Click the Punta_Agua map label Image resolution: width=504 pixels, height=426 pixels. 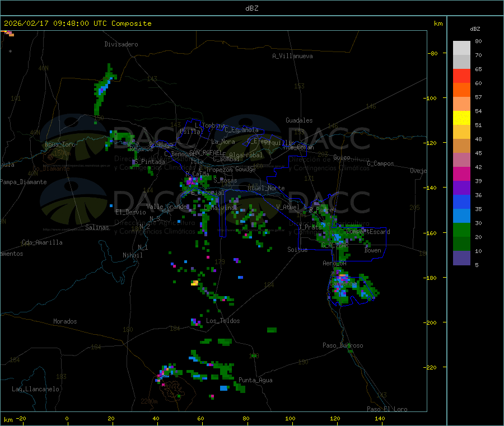click(x=255, y=380)
